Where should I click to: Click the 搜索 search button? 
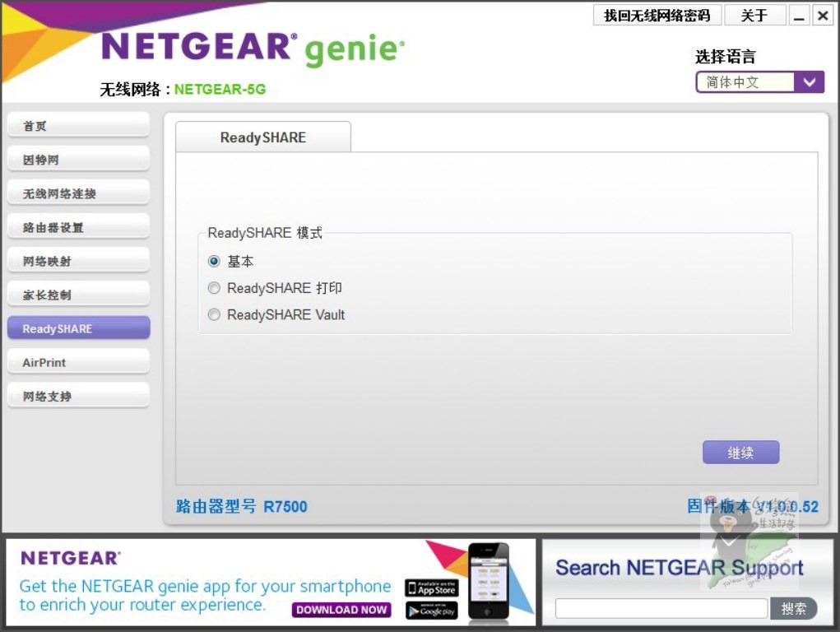[793, 608]
